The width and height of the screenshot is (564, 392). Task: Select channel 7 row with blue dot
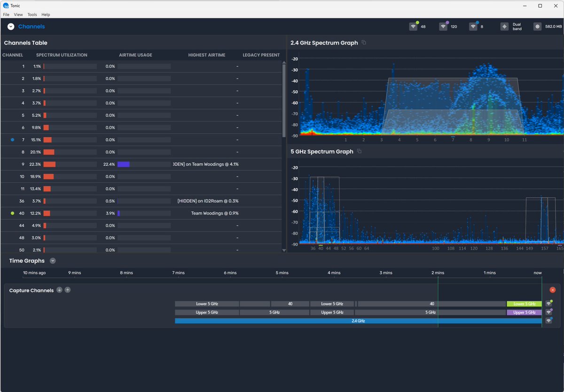point(141,140)
